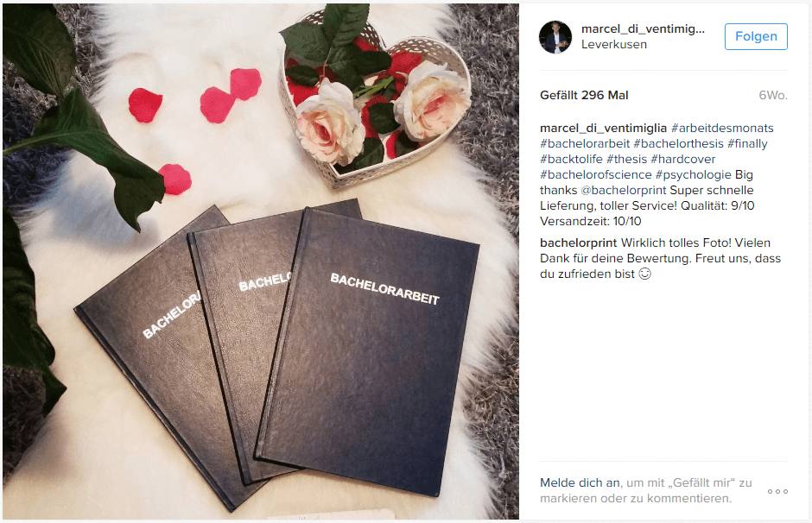Open hashtag #bachelorthesis

point(678,144)
